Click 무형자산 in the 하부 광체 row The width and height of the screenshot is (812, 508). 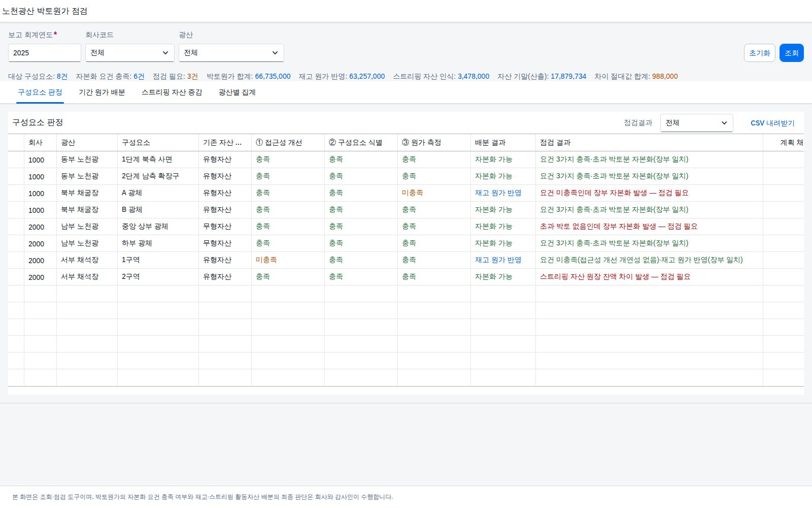[x=217, y=243]
